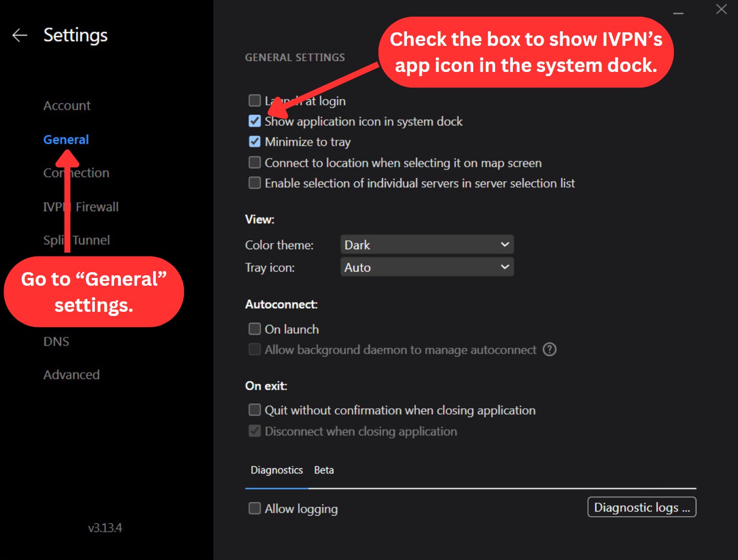Toggle Disconnect when closing application checkbox
The height and width of the screenshot is (560, 738).
(254, 431)
